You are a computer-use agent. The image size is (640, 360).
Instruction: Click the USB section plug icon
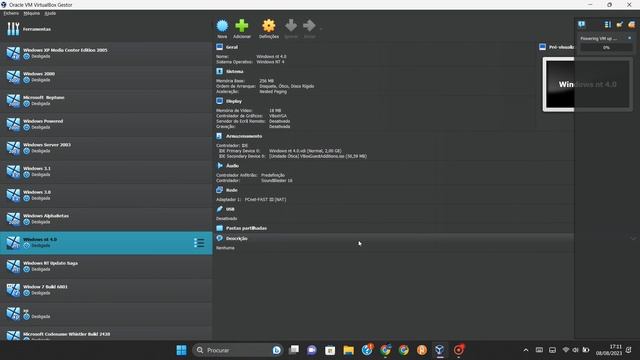[x=220, y=209]
